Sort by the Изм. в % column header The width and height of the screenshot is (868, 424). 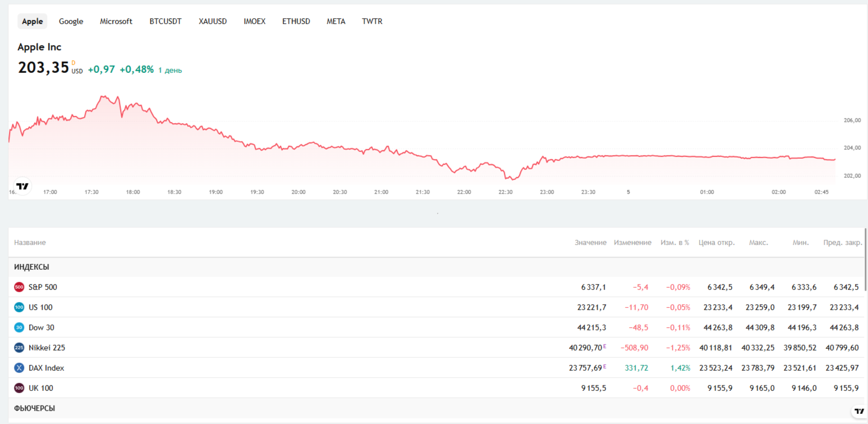tap(675, 243)
